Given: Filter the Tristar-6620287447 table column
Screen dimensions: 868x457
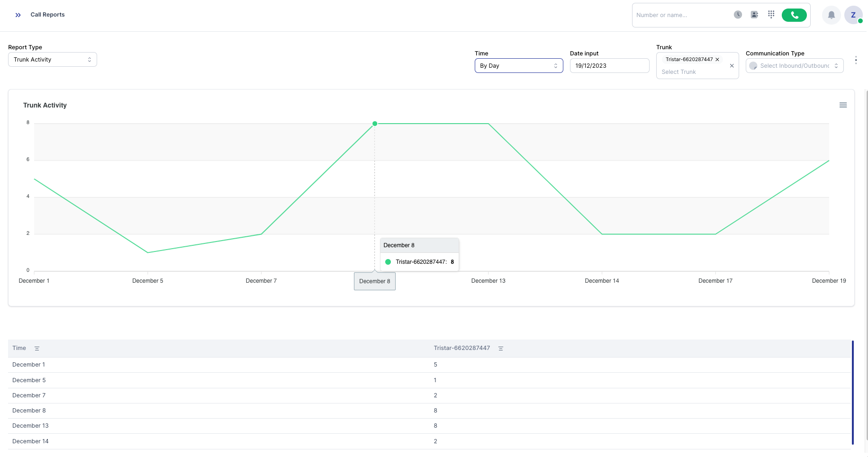Looking at the screenshot, I should click(501, 349).
